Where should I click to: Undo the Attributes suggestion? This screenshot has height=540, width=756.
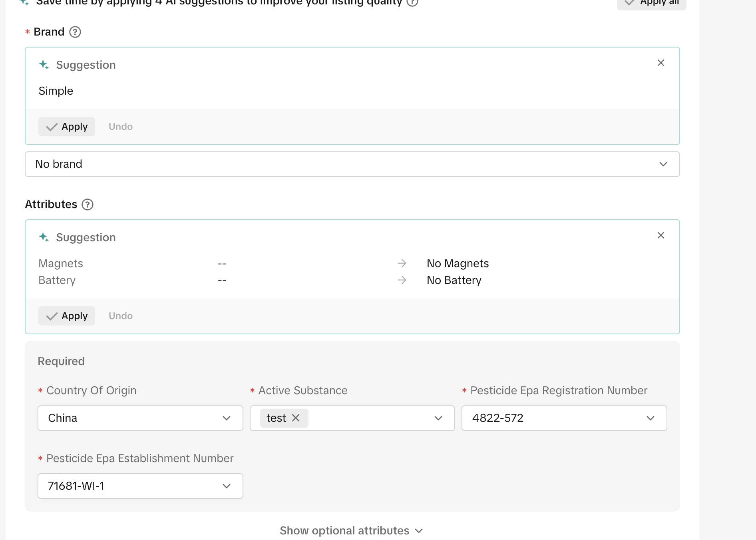(x=121, y=316)
